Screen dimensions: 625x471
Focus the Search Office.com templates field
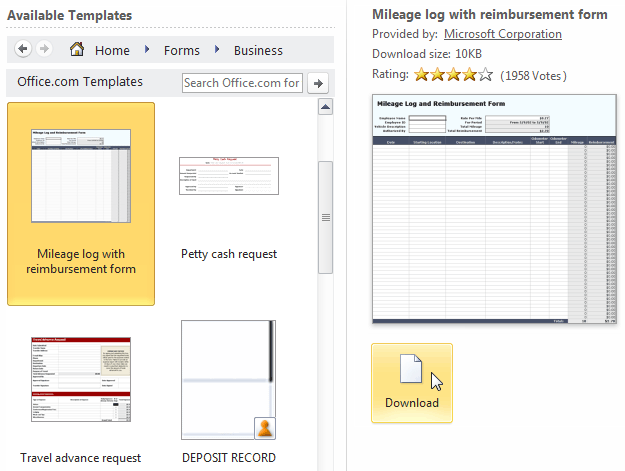(x=242, y=83)
